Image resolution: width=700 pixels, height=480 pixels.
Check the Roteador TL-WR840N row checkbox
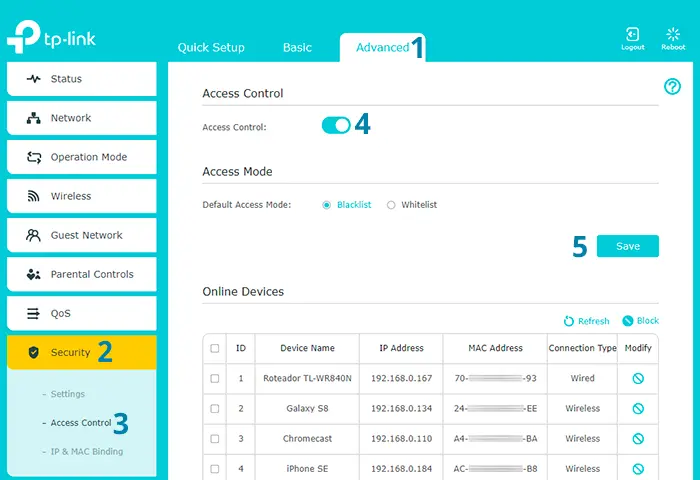[x=215, y=379]
